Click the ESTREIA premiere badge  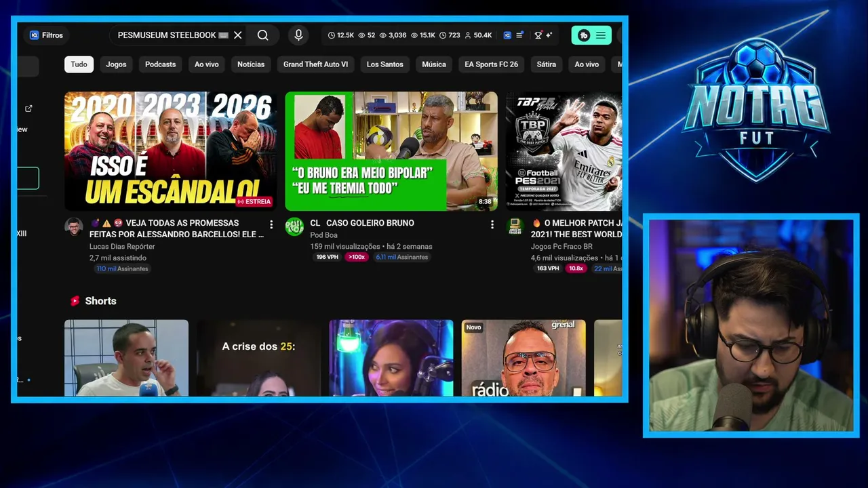[x=254, y=201]
